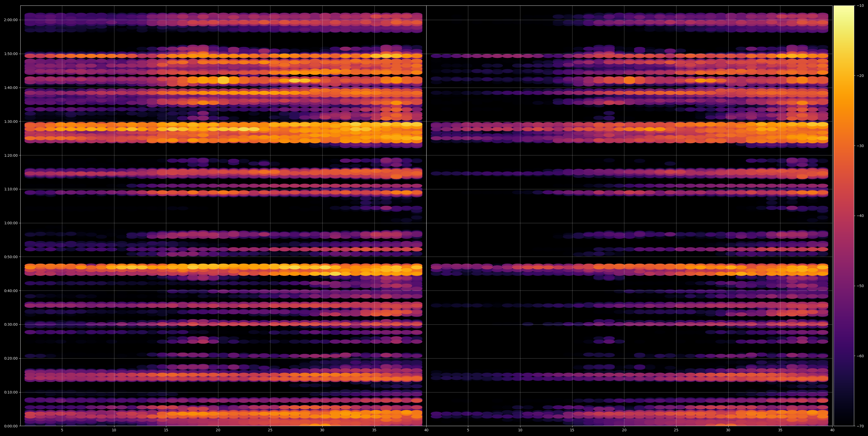Pick x-axis label 20 under the right panel
The image size is (868, 436).
624,430
